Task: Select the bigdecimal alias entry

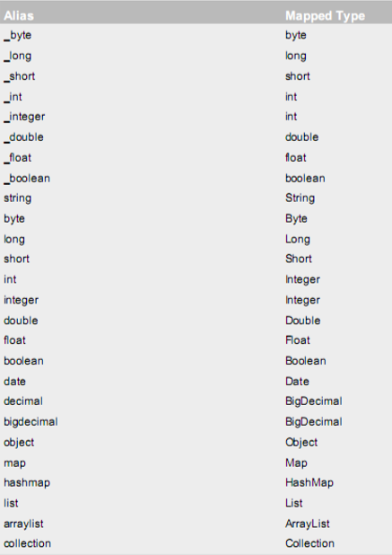Action: click(30, 422)
